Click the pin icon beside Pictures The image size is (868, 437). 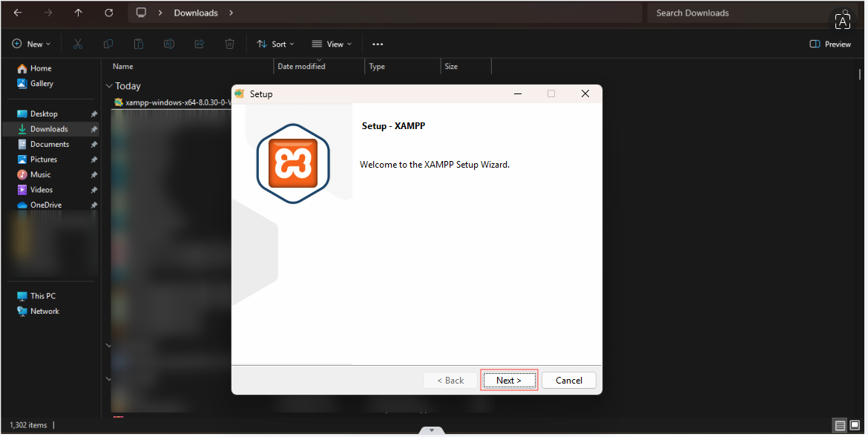coord(94,160)
